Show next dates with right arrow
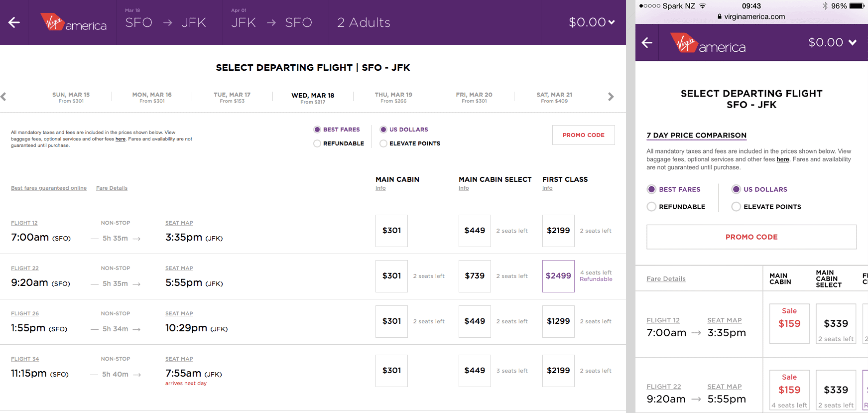Image resolution: width=868 pixels, height=413 pixels. [611, 97]
